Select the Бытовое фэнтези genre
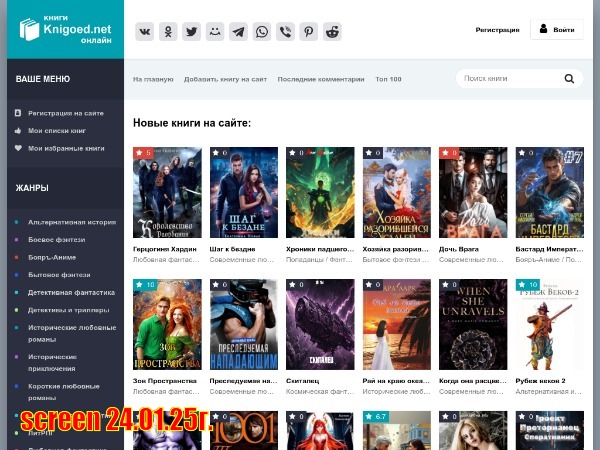This screenshot has height=450, width=600. (59, 275)
